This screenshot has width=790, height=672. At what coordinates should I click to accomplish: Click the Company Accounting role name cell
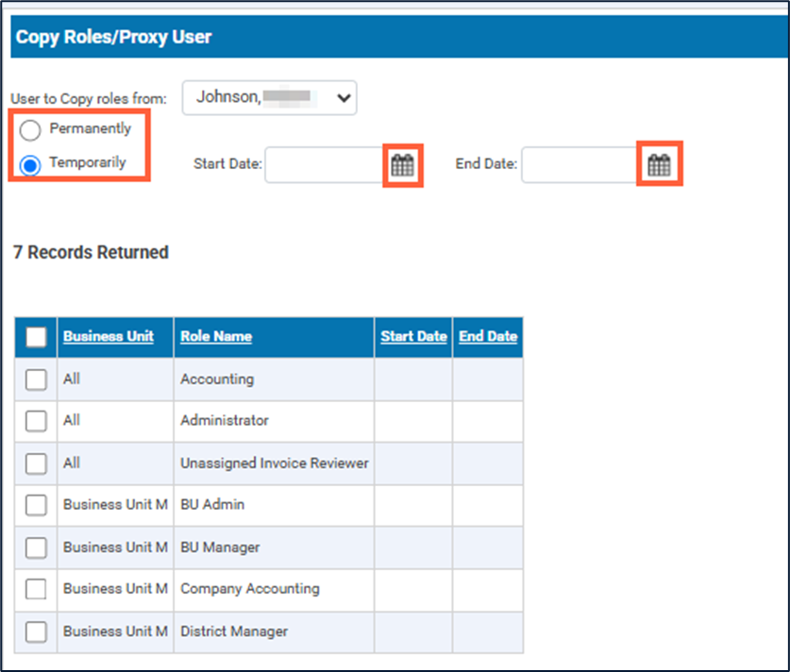click(274, 589)
